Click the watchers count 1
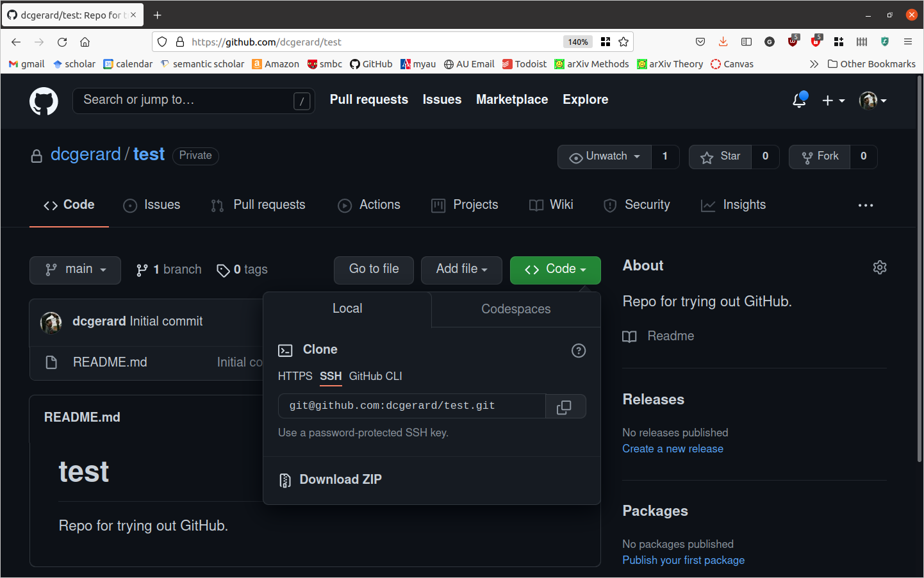 pos(665,156)
